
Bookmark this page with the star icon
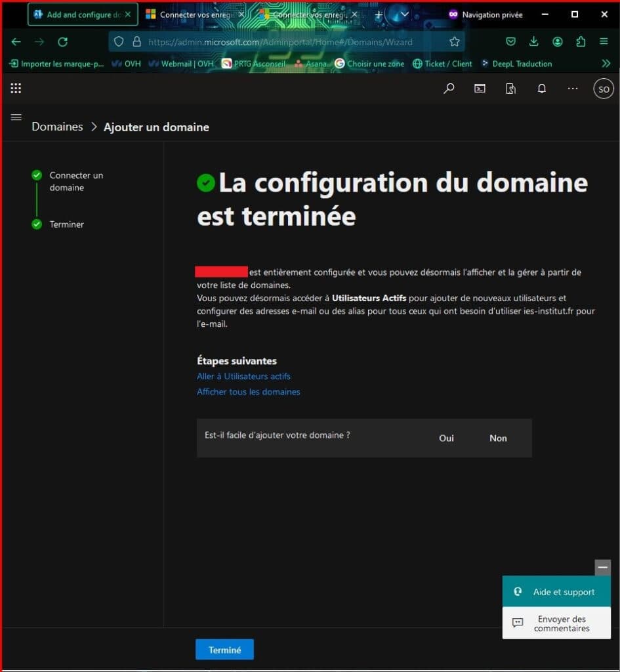[455, 42]
